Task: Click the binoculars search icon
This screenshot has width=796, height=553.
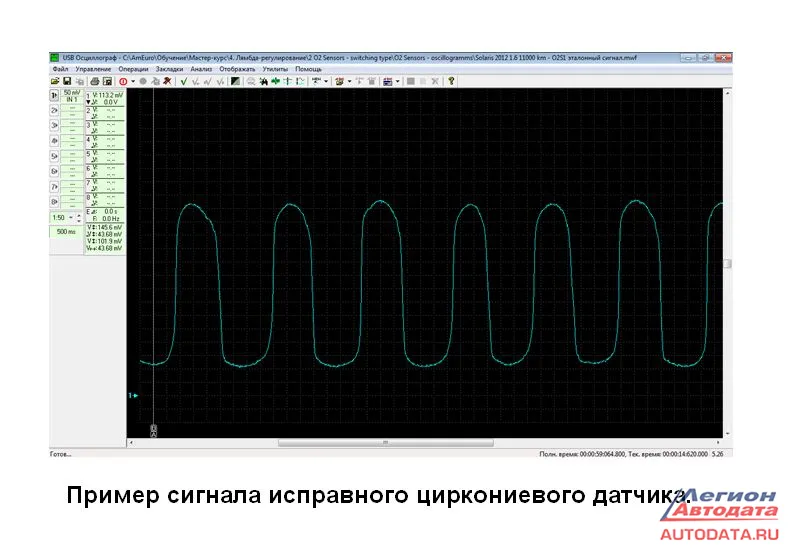Action: [x=263, y=81]
